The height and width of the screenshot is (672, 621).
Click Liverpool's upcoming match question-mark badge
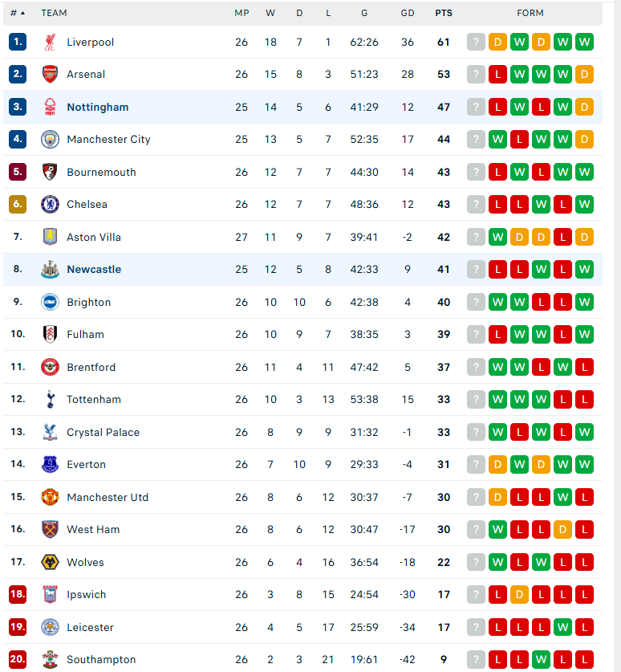pyautogui.click(x=476, y=42)
